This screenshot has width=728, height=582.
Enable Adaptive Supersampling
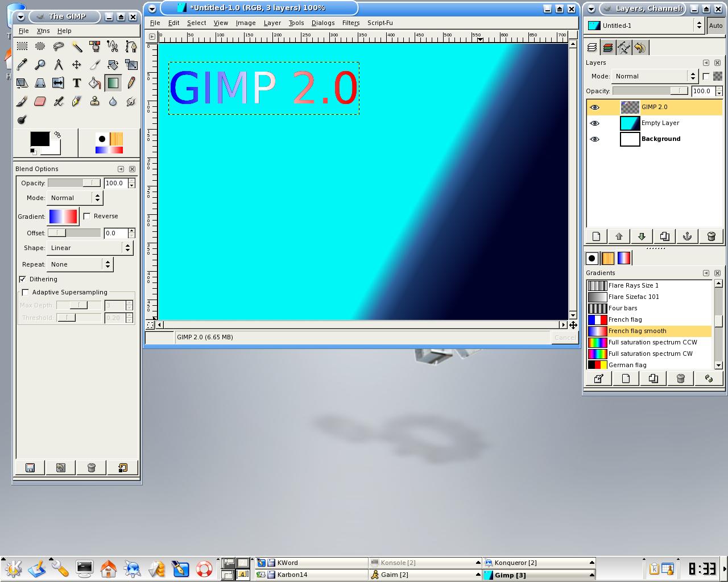25,292
